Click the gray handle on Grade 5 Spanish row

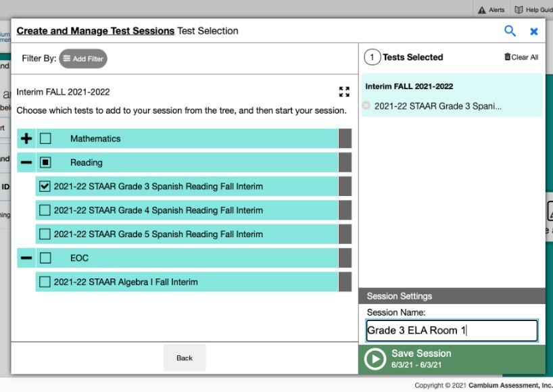pos(345,234)
